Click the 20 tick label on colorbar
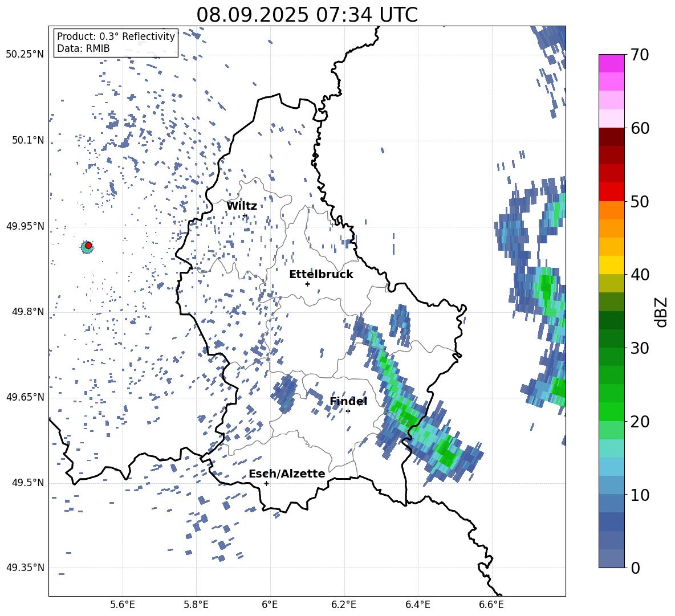This screenshot has width=675, height=616. click(x=639, y=422)
